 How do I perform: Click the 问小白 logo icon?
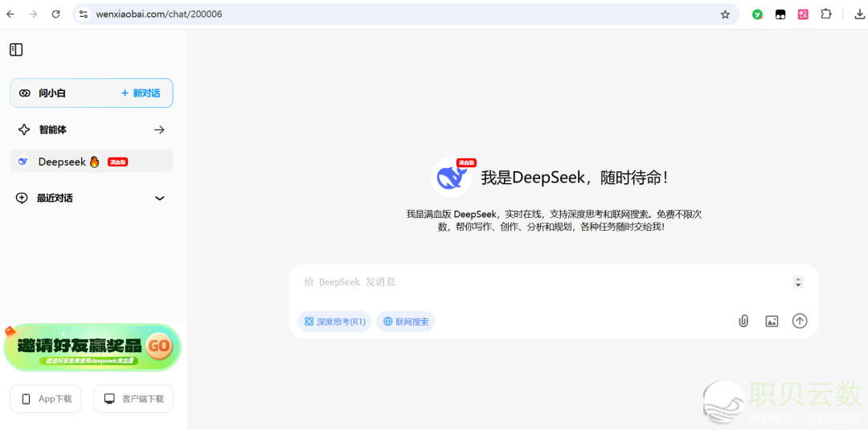click(x=24, y=93)
